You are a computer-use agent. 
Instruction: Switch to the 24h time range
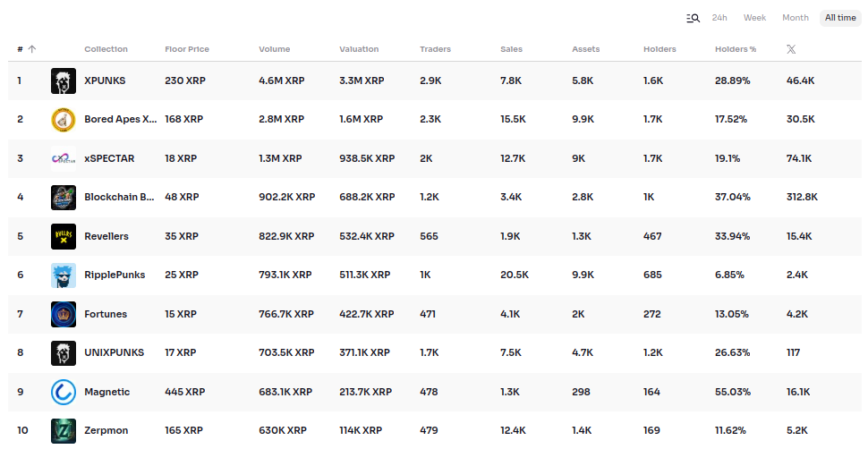click(x=719, y=18)
